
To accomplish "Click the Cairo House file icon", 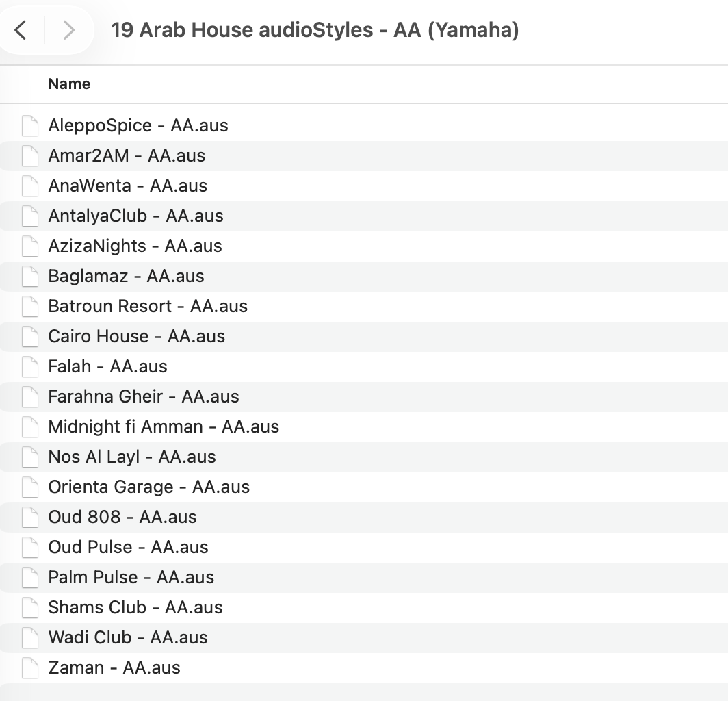I will click(29, 337).
